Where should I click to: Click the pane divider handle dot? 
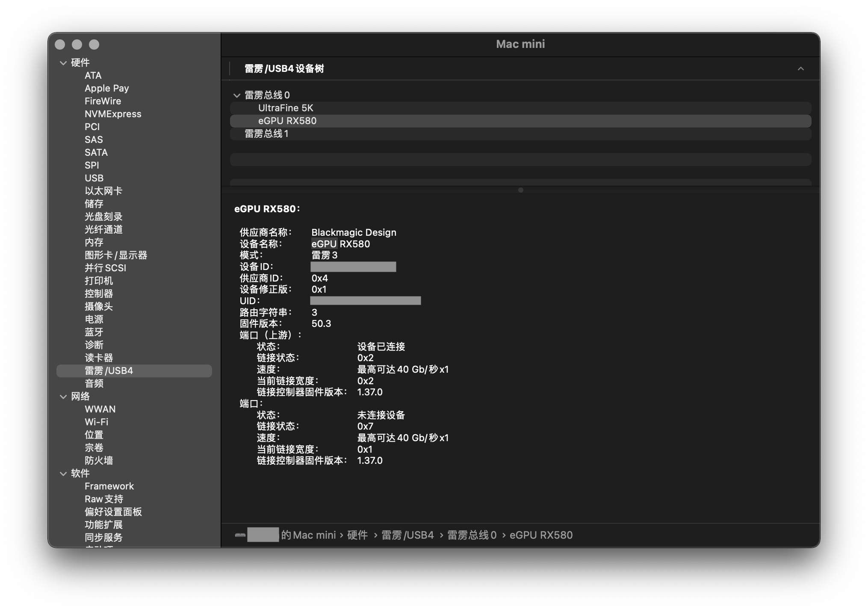tap(520, 190)
